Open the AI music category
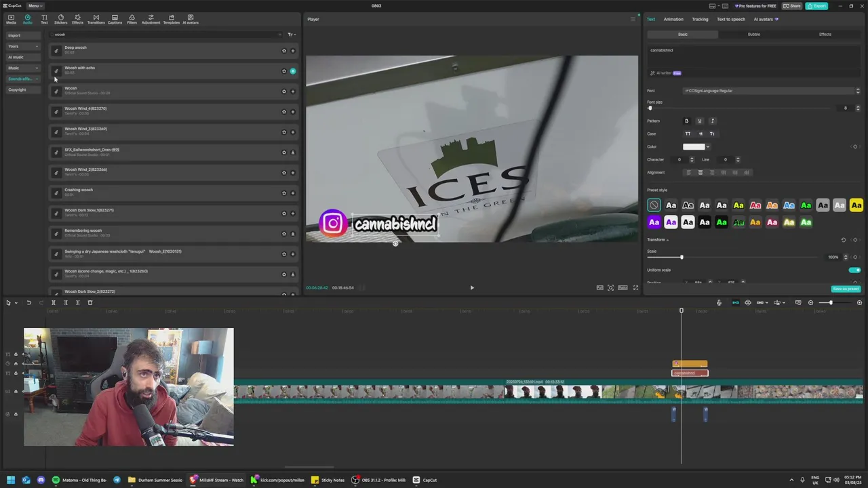 click(23, 57)
